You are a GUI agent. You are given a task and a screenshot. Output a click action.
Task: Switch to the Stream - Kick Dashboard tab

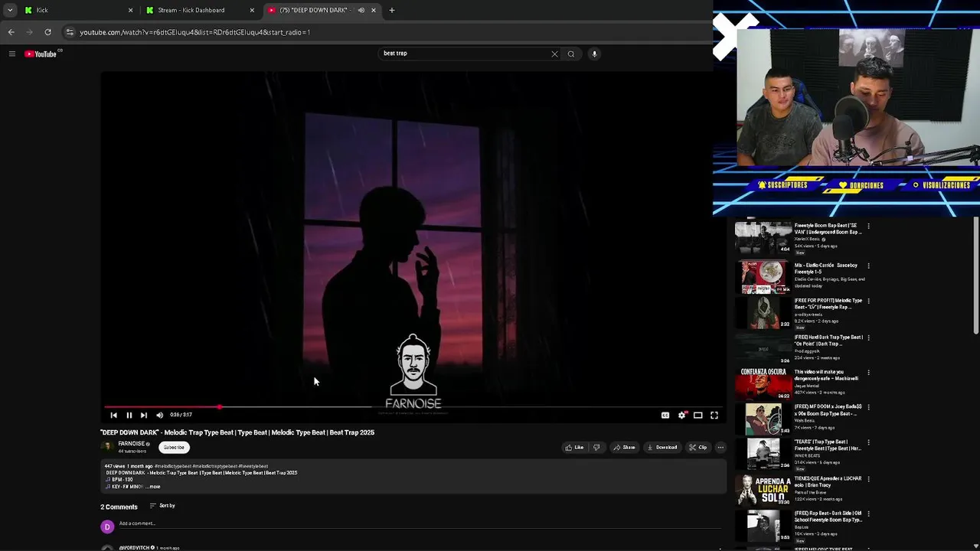(x=199, y=10)
